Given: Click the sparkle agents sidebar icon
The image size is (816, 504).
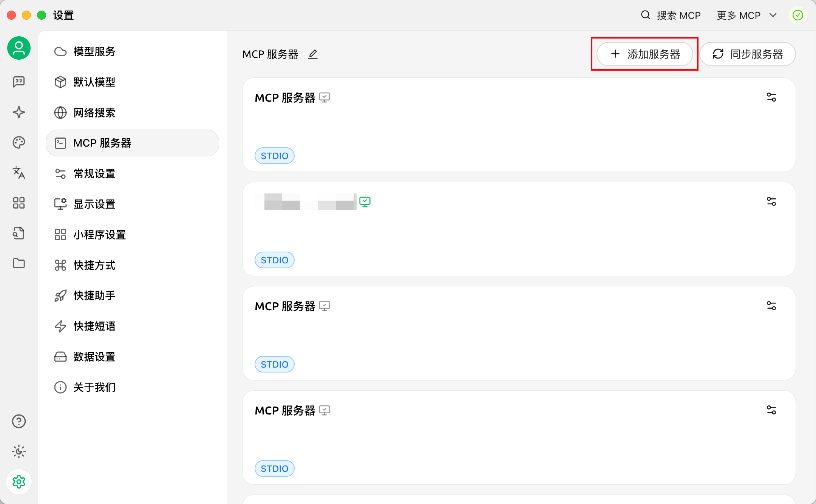Looking at the screenshot, I should coord(19,112).
